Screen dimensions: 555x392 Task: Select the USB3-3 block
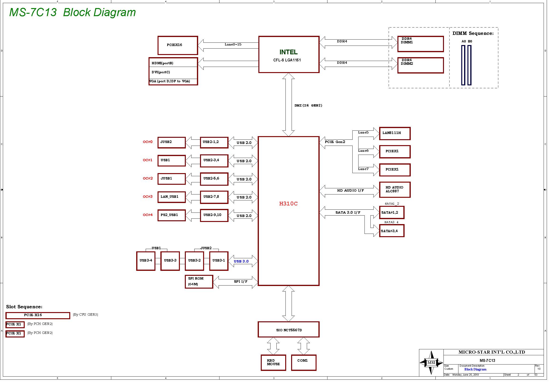170,261
